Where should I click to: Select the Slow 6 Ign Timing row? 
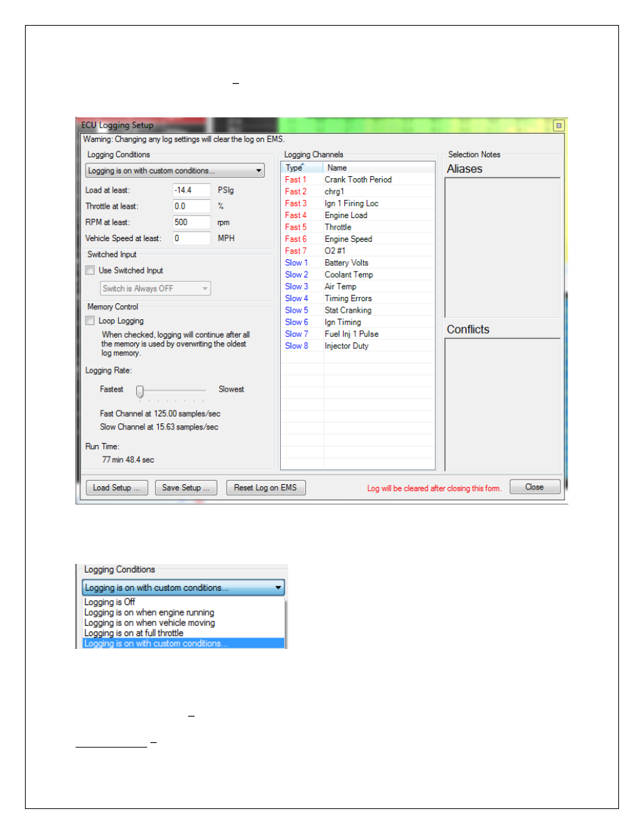click(358, 322)
